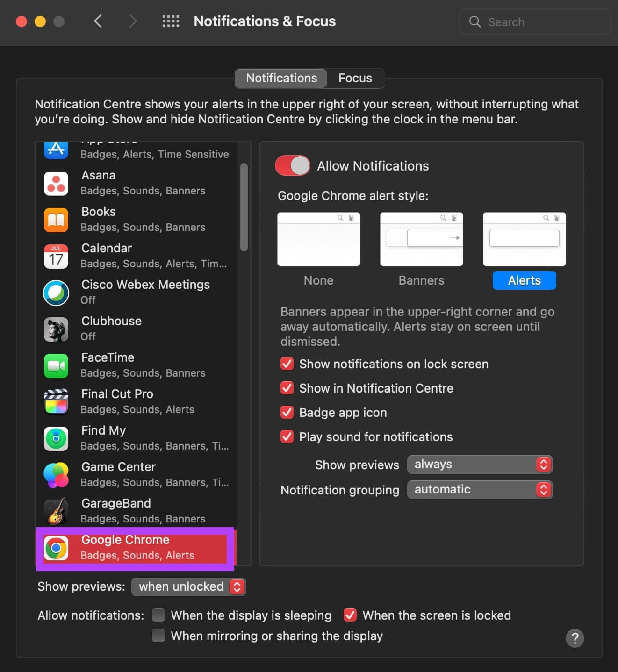Select GarageBand in the app list
This screenshot has height=672, width=618.
(136, 511)
